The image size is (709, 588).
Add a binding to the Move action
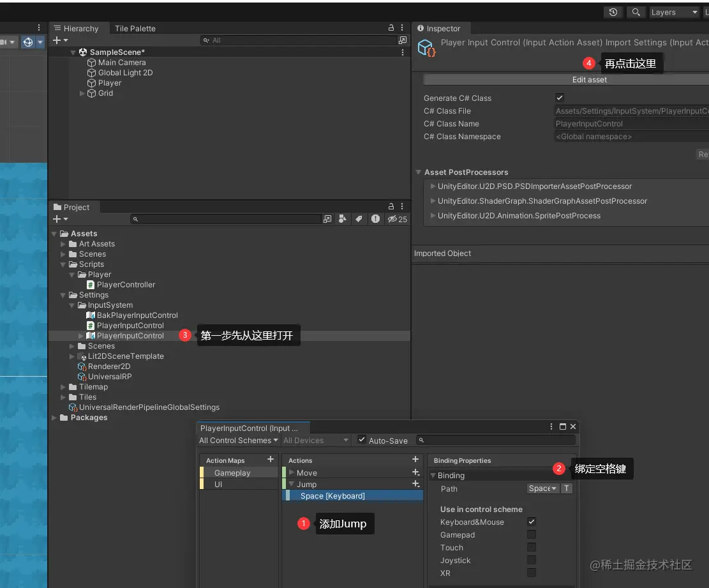point(415,472)
